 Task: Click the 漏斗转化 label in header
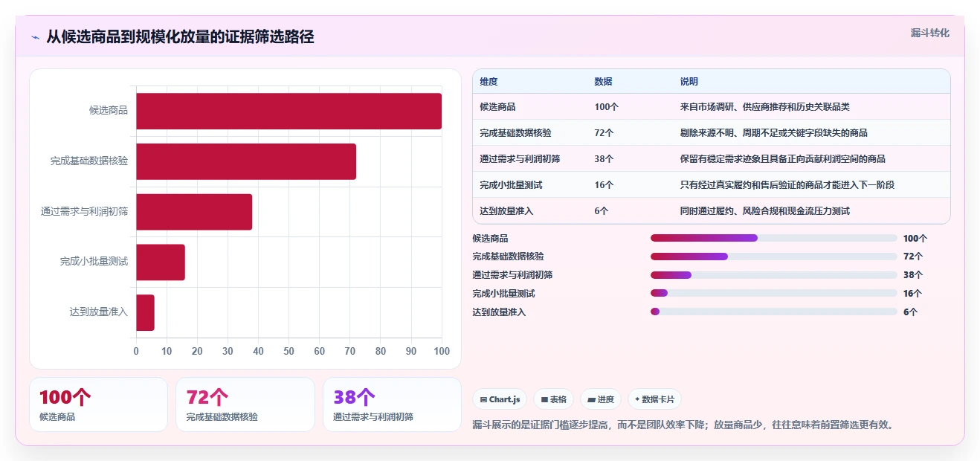[x=930, y=33]
